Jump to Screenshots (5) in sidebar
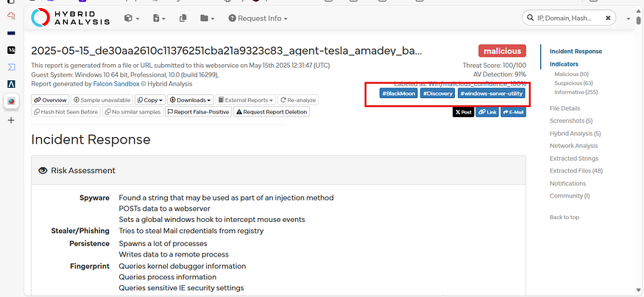The width and height of the screenshot is (644, 297). (x=571, y=121)
